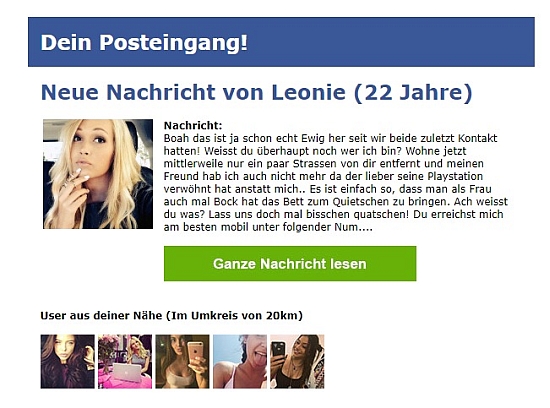This screenshot has height=408, width=550.
Task: Click the '(Im Umkreis von 20km)' text
Action: tap(234, 315)
